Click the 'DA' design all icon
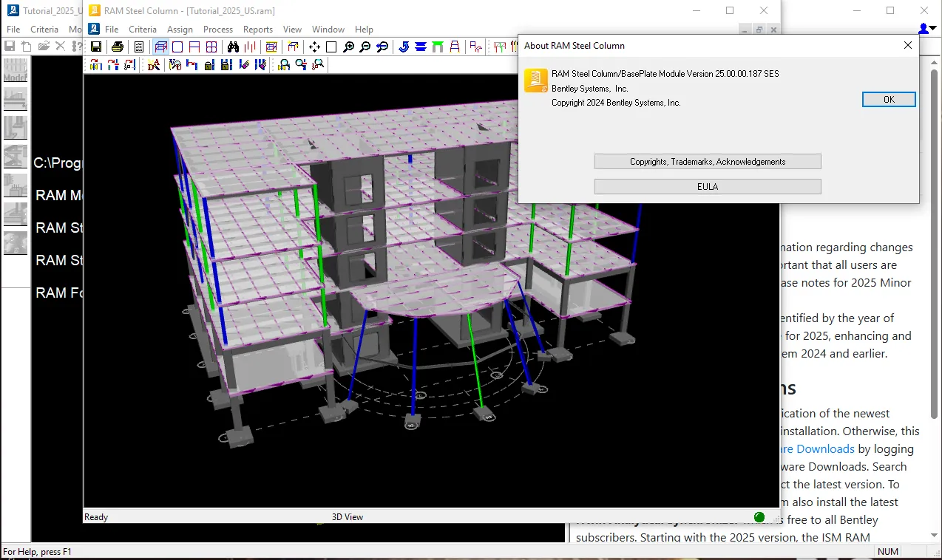The width and height of the screenshot is (942, 560). (x=153, y=65)
